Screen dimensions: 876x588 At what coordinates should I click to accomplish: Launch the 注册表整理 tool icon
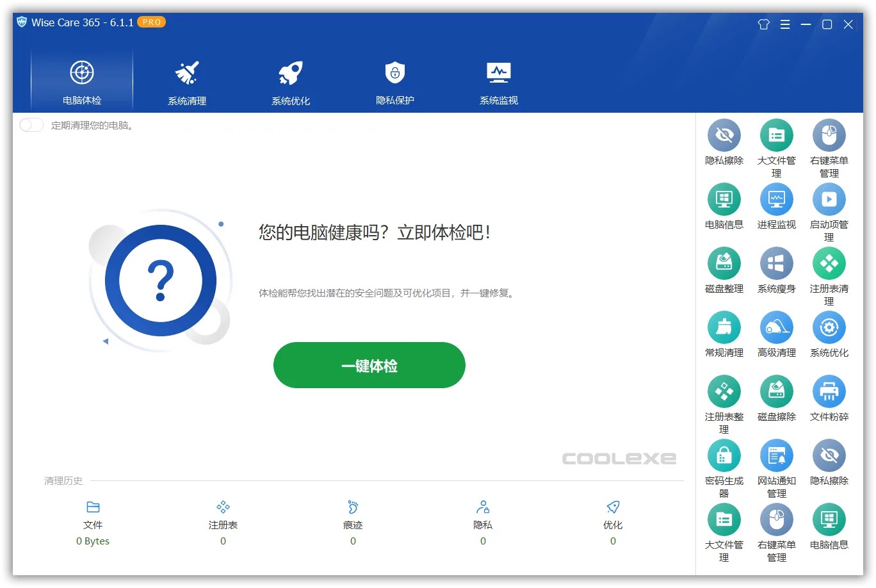coord(724,392)
